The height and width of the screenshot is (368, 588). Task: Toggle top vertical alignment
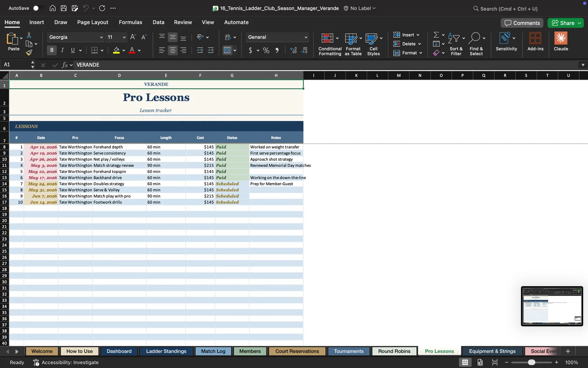(x=162, y=36)
